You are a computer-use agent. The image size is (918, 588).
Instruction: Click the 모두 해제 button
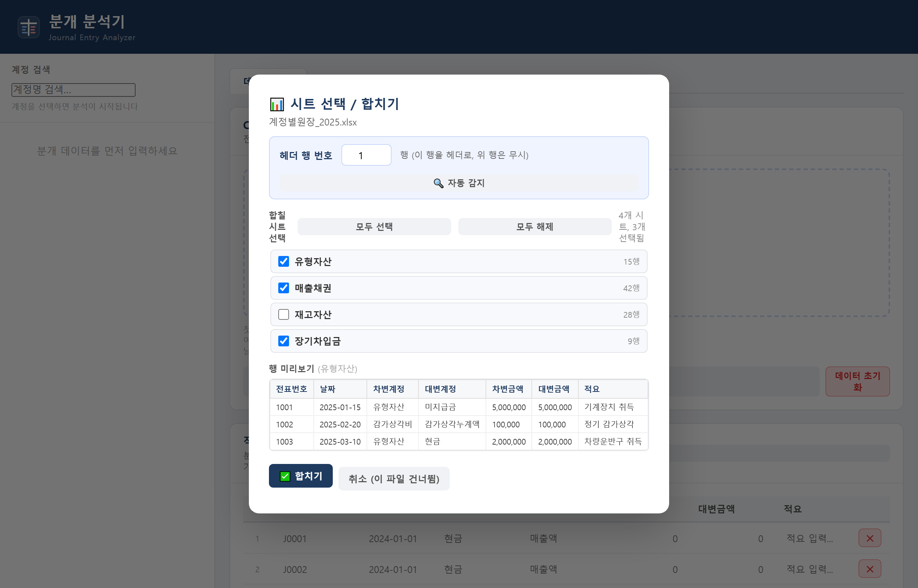(535, 227)
